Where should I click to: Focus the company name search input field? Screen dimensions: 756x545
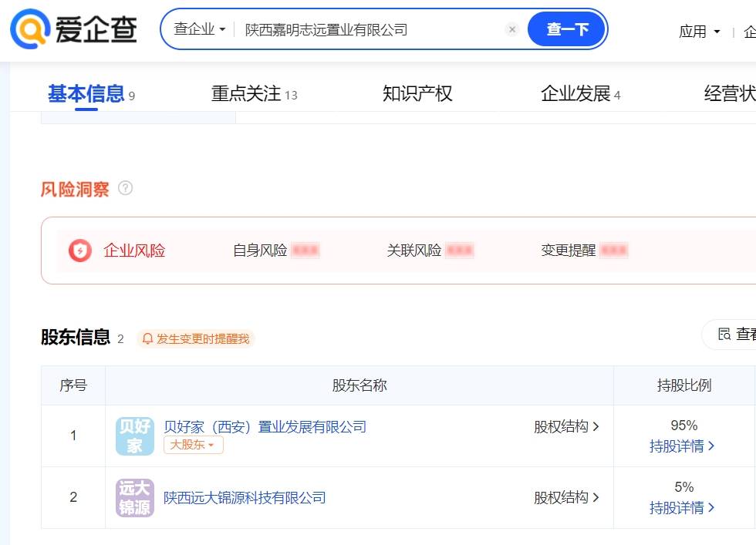[x=371, y=29]
